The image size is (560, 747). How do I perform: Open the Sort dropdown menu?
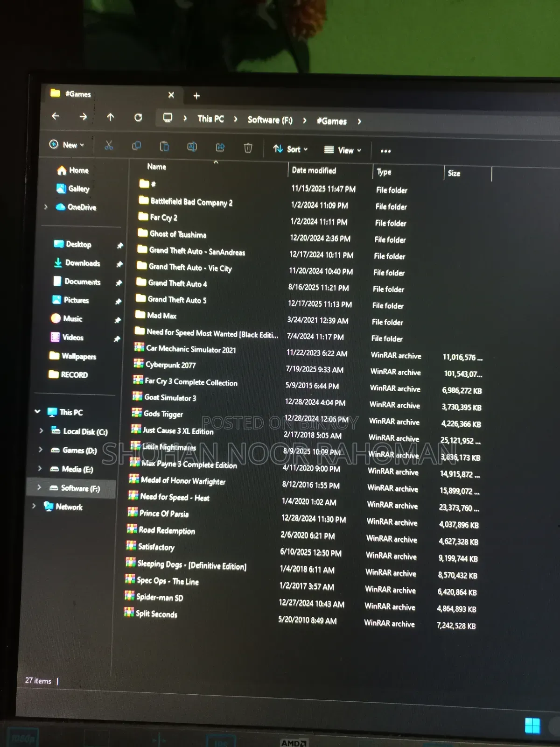point(290,149)
